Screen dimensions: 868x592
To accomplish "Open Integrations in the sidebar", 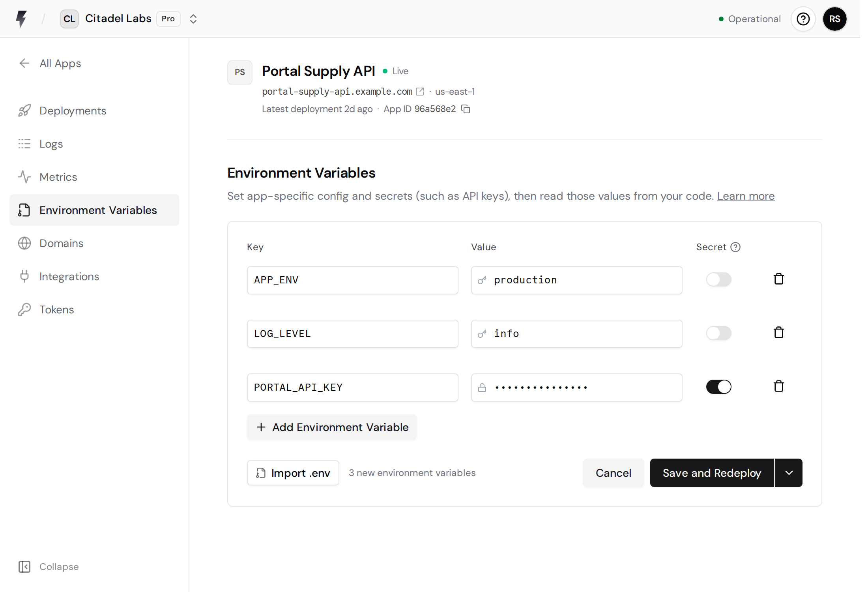I will (x=94, y=276).
